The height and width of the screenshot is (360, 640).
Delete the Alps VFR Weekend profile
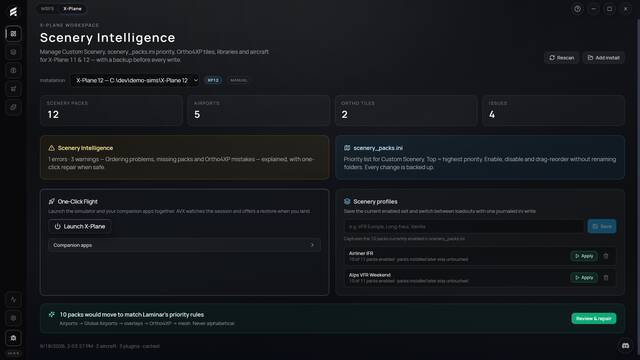click(x=606, y=278)
